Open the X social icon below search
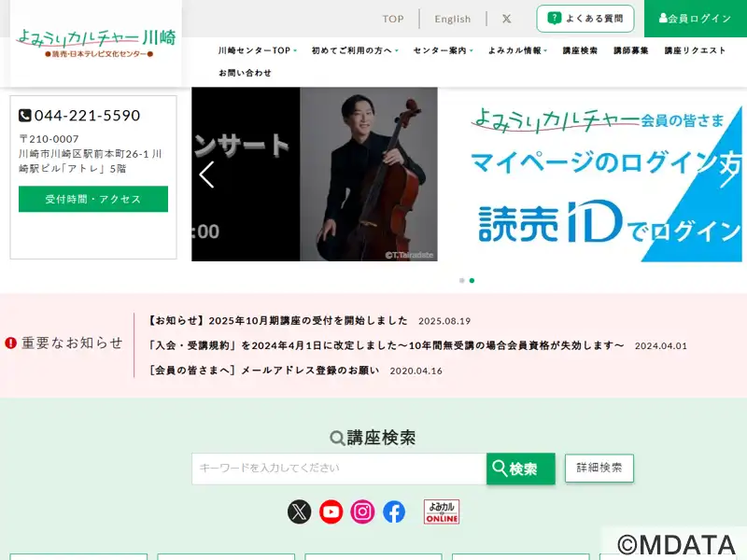747x560 pixels. tap(299, 511)
